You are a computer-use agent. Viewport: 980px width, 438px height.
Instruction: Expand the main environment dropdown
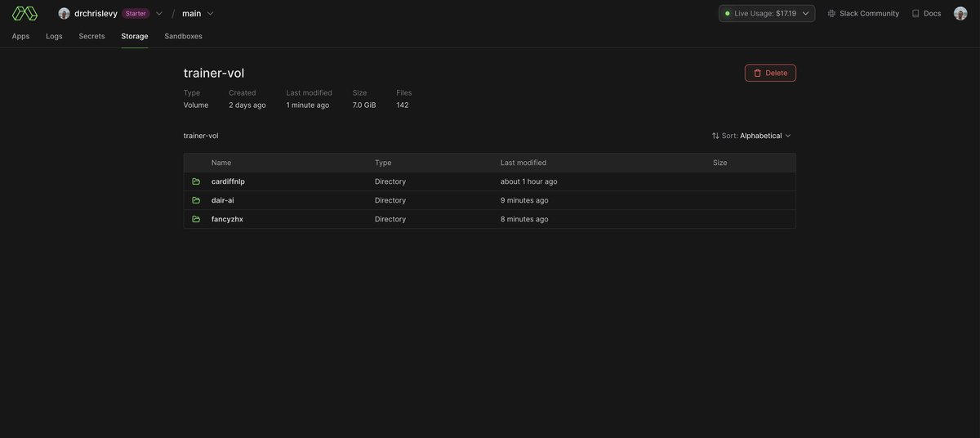tap(198, 13)
